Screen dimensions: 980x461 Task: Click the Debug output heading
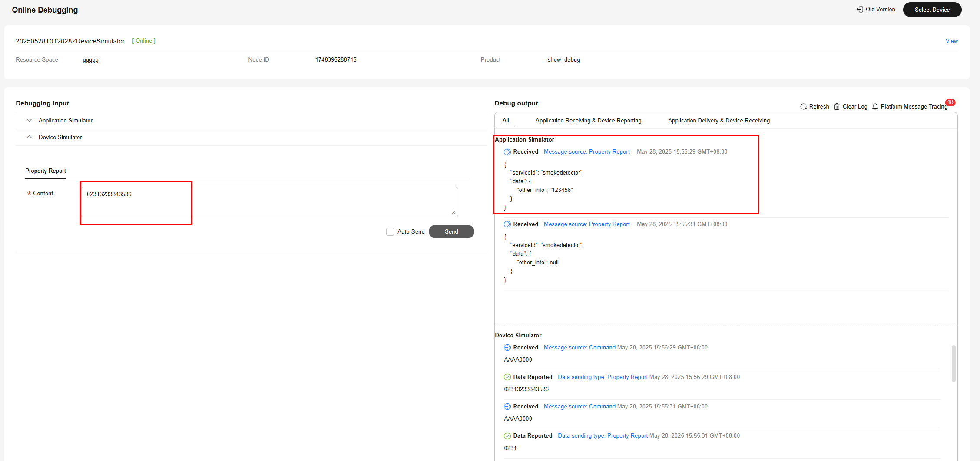(516, 103)
